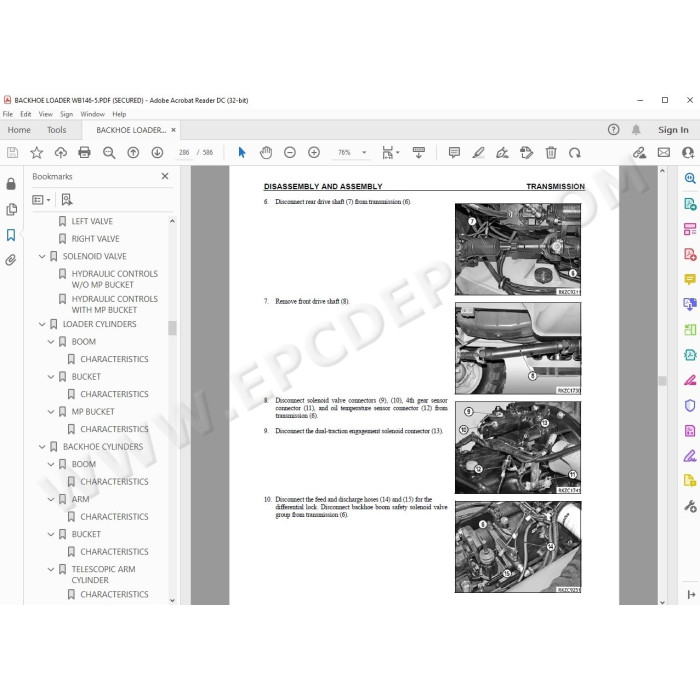Click the stamp tool icon
The image size is (700, 700).
pyautogui.click(x=526, y=153)
